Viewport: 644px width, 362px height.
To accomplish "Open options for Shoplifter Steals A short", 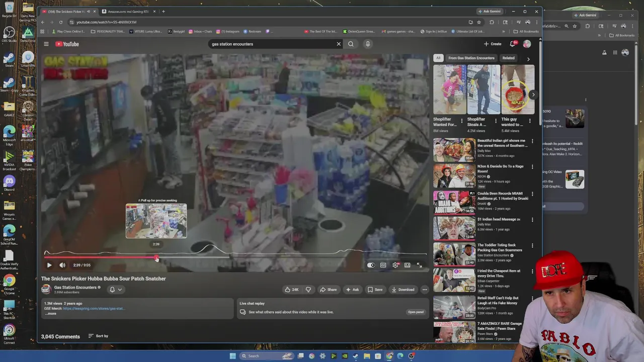I will [496, 121].
